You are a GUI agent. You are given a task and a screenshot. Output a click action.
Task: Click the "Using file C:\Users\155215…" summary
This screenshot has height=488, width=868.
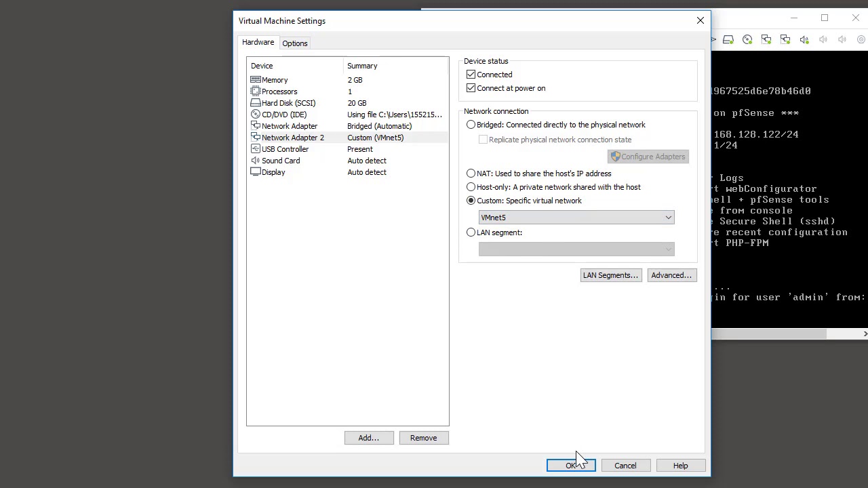point(395,115)
